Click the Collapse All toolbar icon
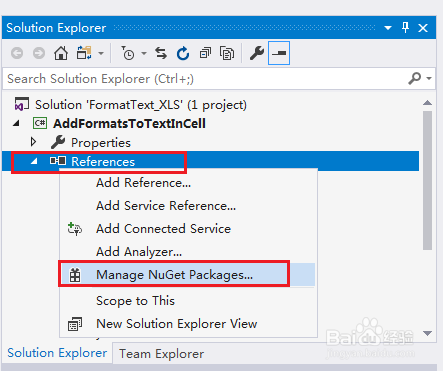 tap(205, 53)
